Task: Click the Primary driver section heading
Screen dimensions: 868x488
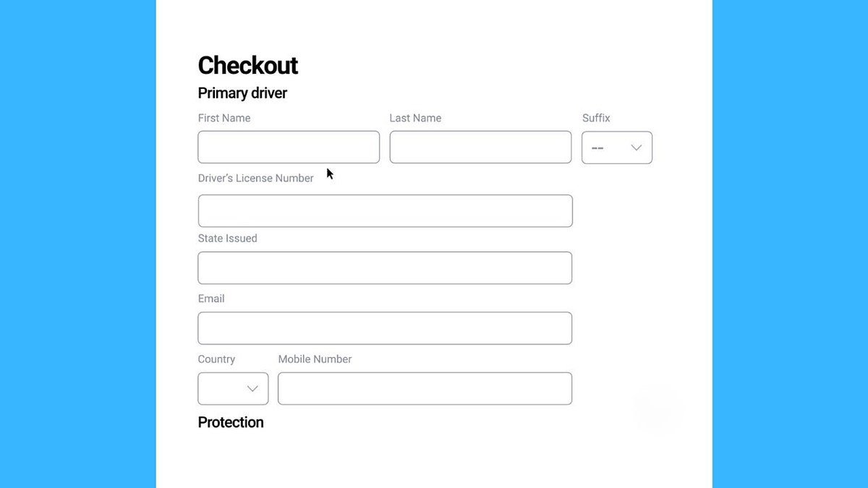Action: 242,93
